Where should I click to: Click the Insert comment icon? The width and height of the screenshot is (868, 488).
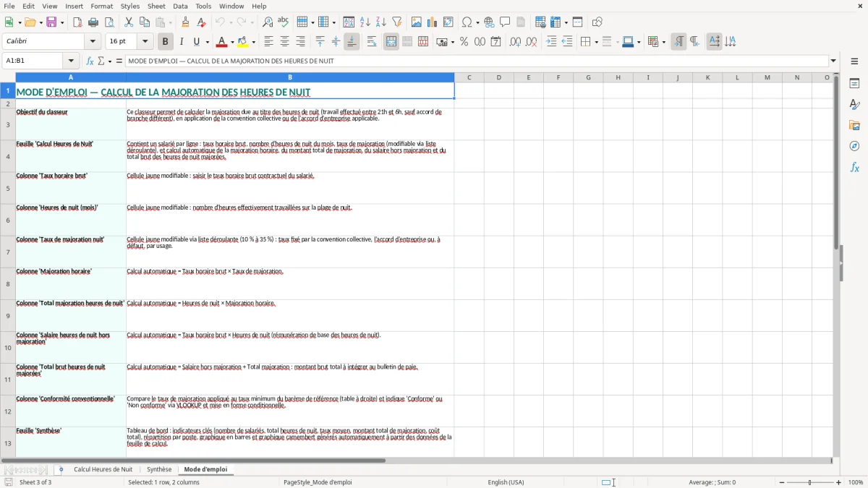505,22
